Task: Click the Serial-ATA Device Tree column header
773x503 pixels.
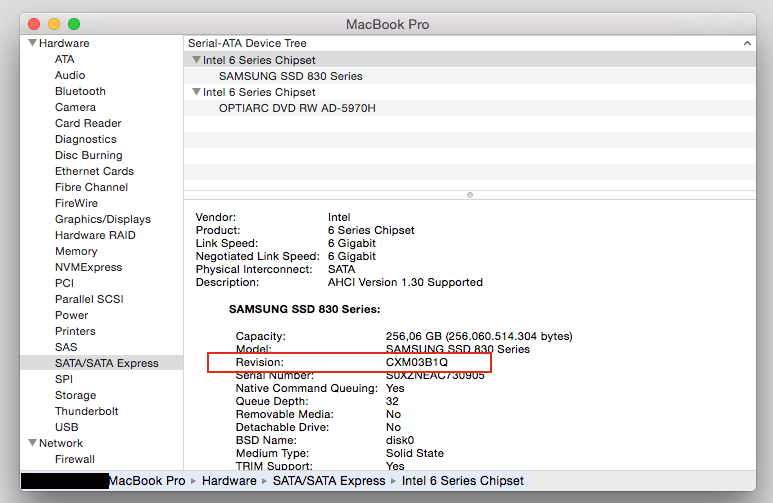Action: (469, 43)
